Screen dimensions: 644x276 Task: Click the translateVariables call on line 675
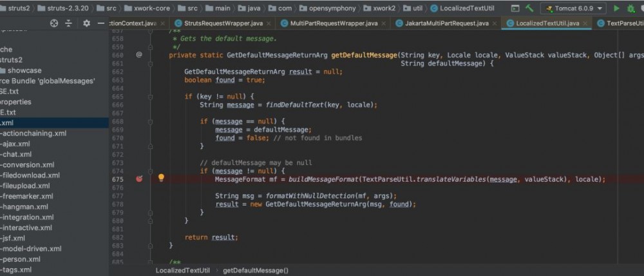tap(451, 179)
